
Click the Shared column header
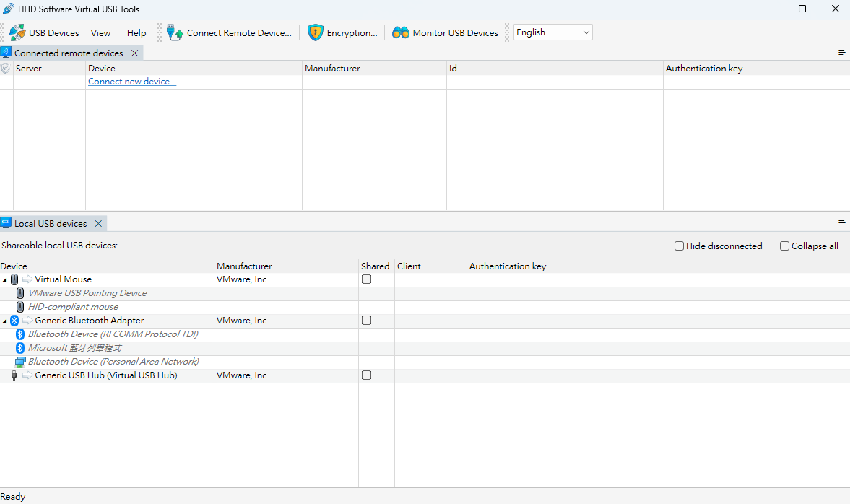(x=375, y=266)
